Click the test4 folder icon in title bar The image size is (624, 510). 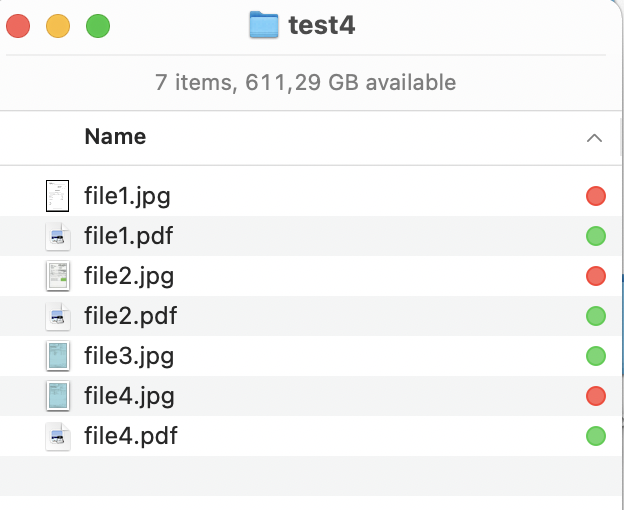tap(263, 25)
